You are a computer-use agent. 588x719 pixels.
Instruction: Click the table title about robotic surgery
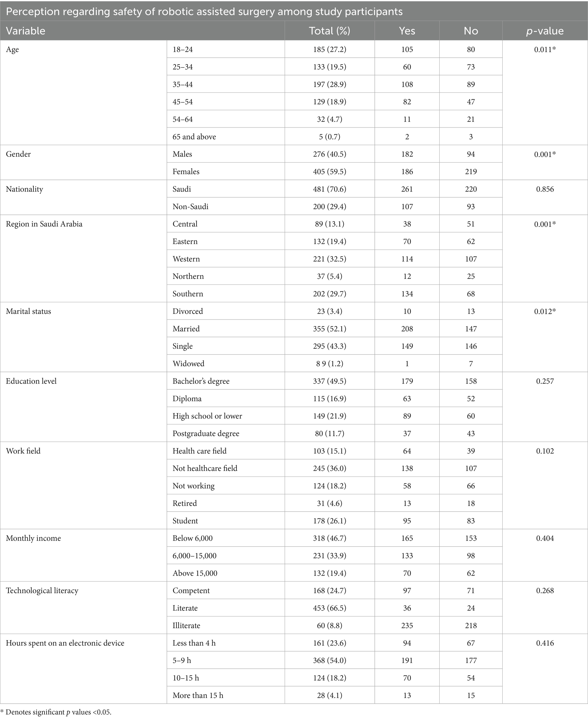click(x=204, y=12)
